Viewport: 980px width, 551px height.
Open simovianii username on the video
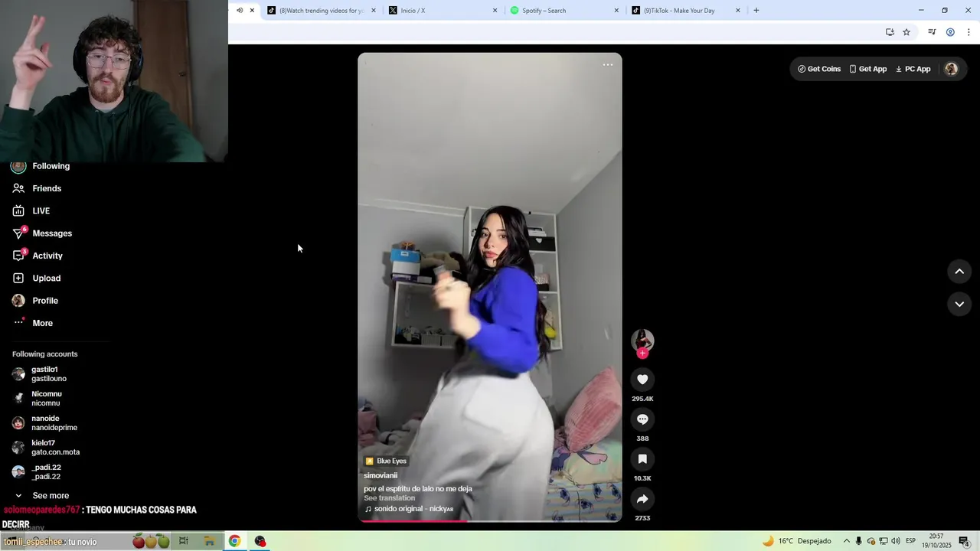point(381,475)
